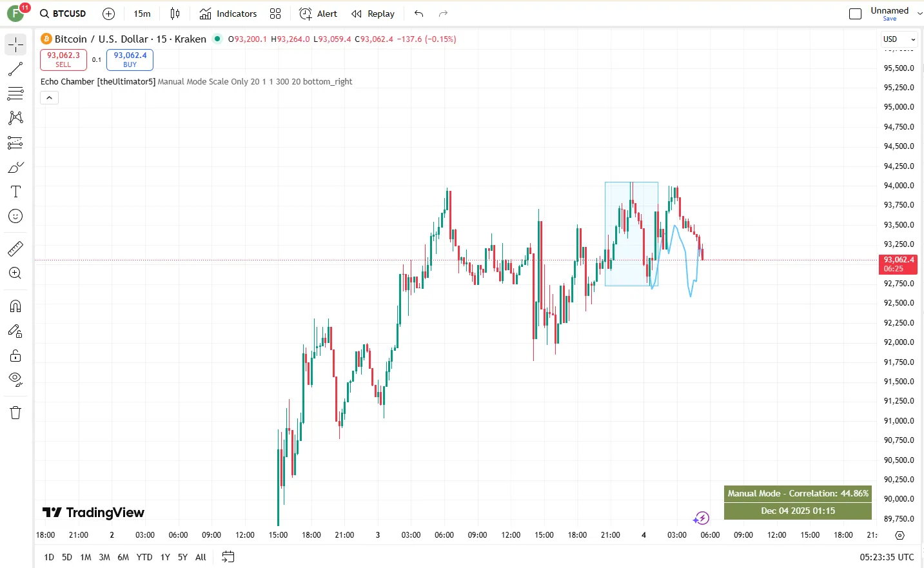This screenshot has height=568, width=924.
Task: Click the redo arrow
Action: tap(443, 14)
